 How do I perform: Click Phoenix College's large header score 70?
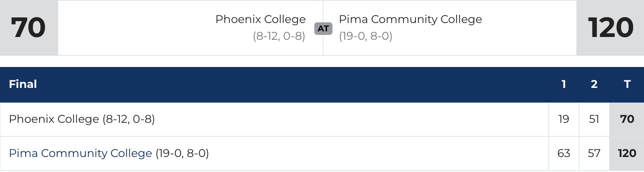[x=28, y=28]
